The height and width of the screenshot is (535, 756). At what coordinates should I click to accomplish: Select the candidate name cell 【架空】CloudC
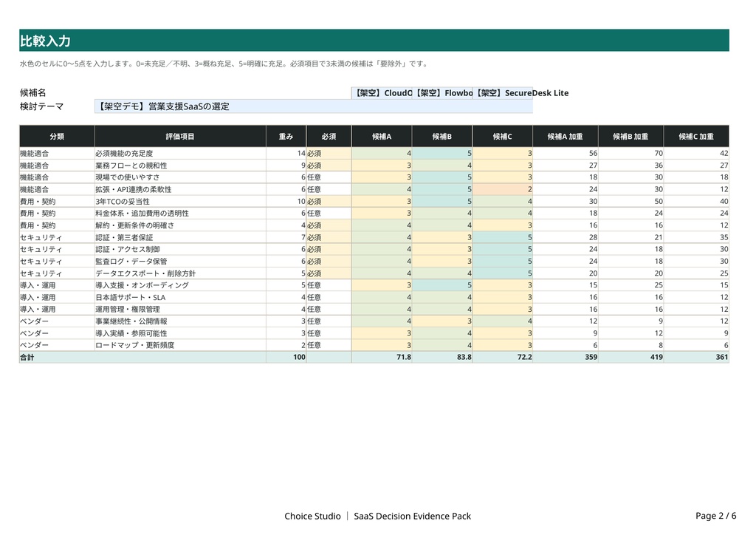coord(382,93)
